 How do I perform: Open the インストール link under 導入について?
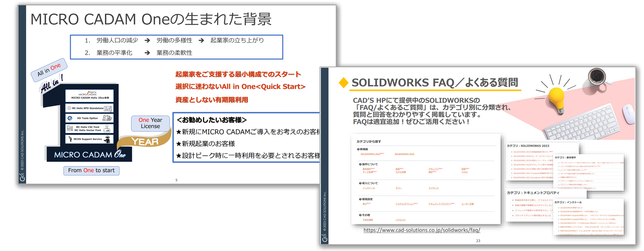[x=369, y=188]
